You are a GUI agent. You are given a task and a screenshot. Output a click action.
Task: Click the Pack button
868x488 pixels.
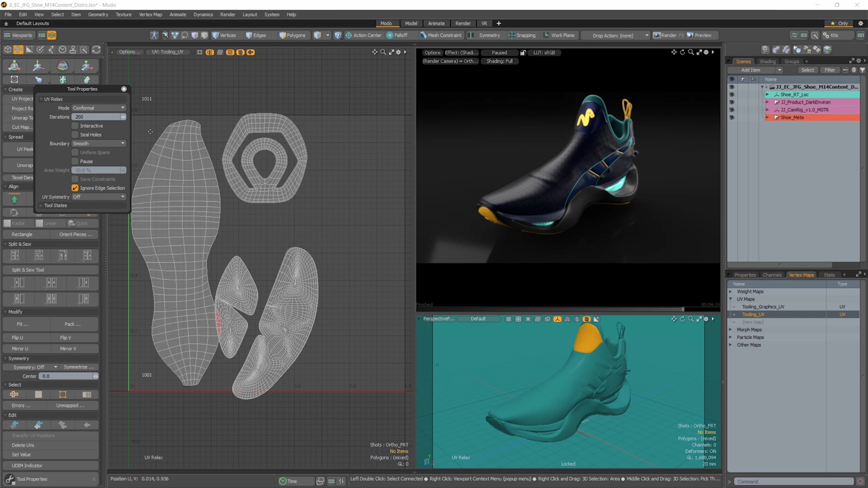(74, 324)
